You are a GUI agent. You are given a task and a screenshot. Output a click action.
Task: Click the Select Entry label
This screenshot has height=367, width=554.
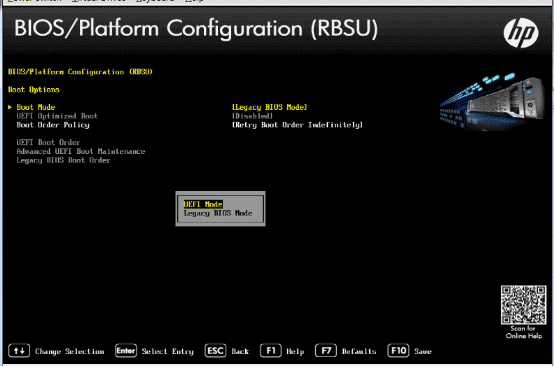click(167, 352)
